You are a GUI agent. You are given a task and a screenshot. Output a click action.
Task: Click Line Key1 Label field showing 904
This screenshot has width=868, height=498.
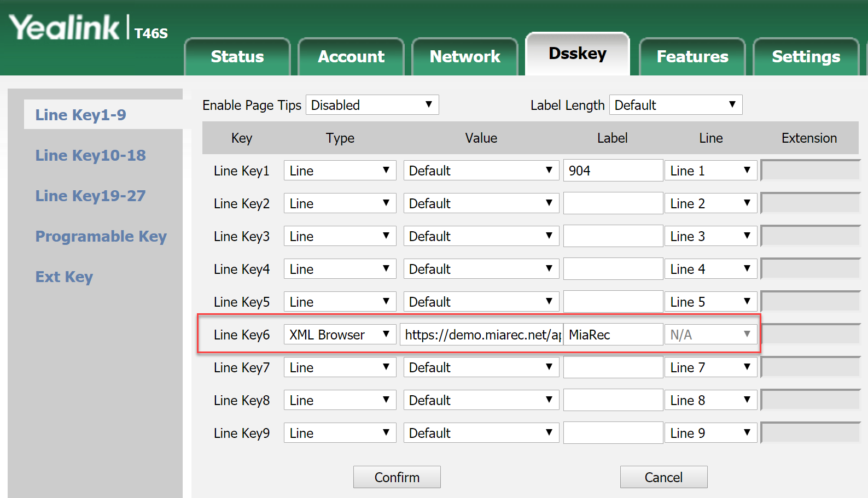[613, 171]
